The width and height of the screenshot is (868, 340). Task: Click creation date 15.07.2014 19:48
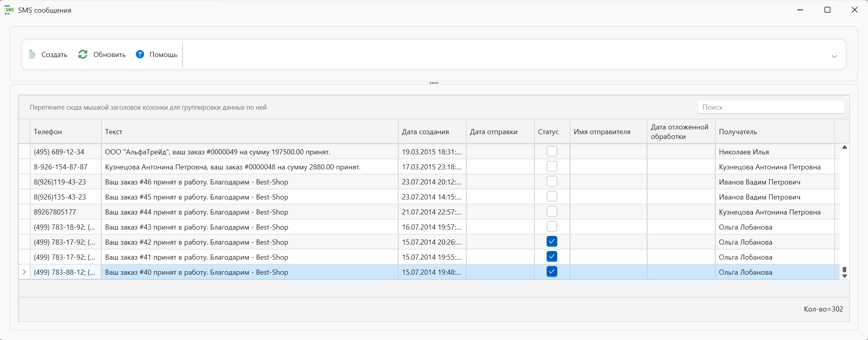[x=432, y=272]
